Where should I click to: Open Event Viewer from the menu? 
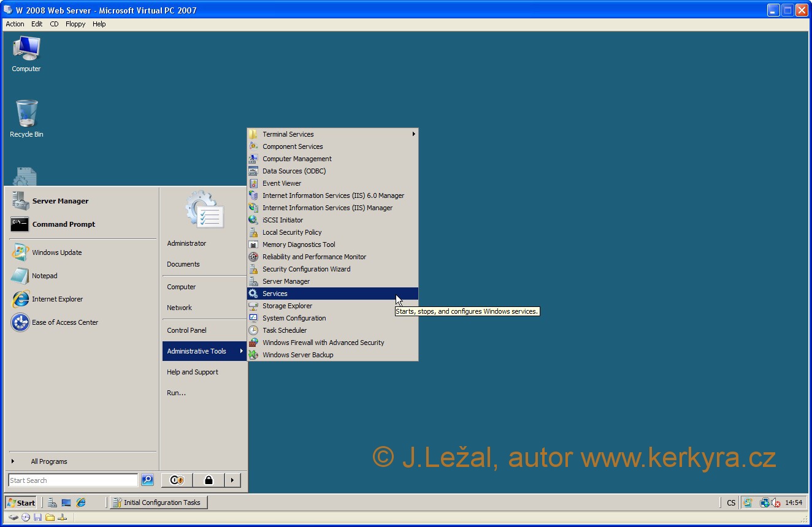(282, 183)
